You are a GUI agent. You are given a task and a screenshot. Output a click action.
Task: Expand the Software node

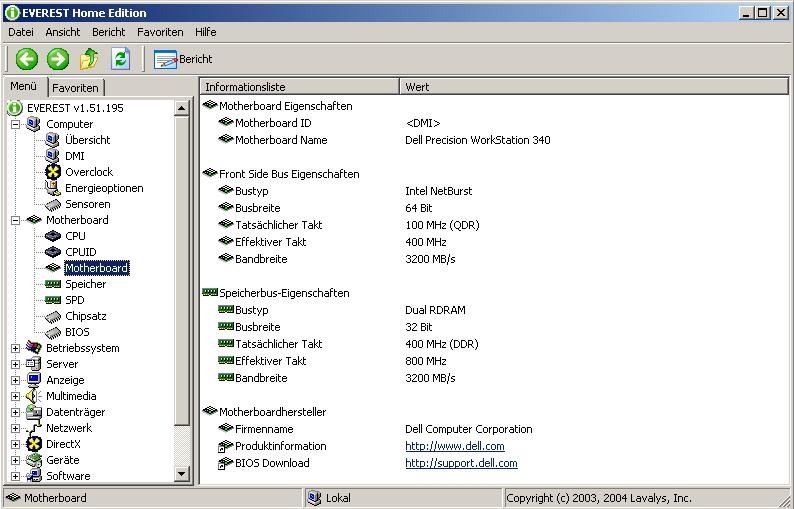(15, 477)
